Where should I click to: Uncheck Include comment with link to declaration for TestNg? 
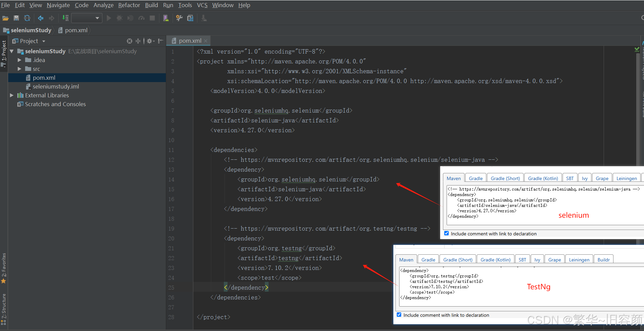click(399, 315)
